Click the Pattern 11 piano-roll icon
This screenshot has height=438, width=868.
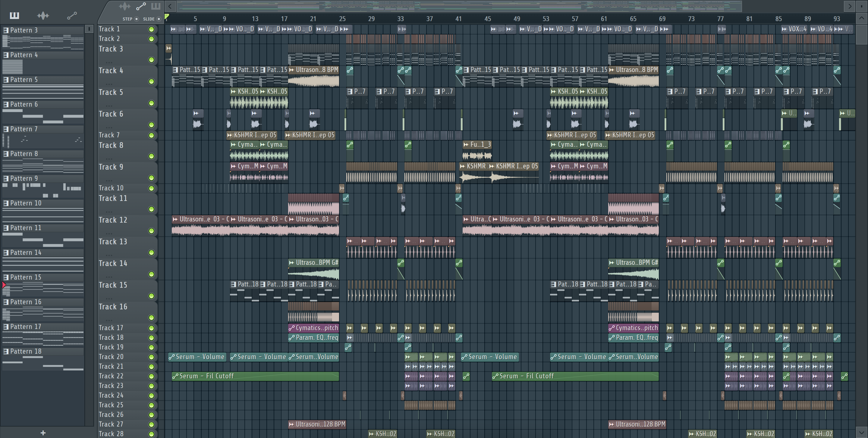click(6, 228)
